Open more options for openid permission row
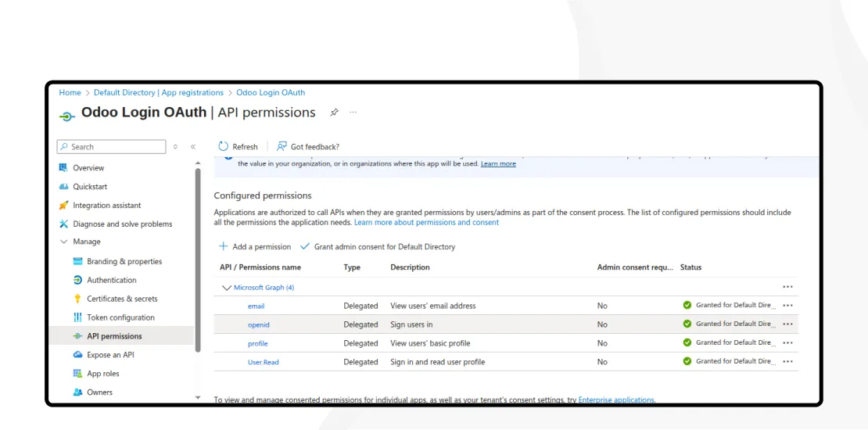Image resolution: width=868 pixels, height=430 pixels. pos(787,324)
